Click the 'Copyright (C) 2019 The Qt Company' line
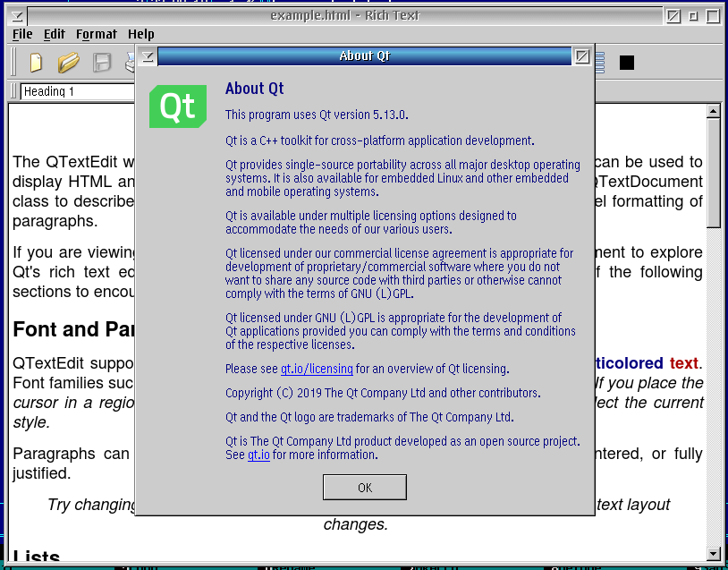Viewport: 728px width, 570px height. [383, 393]
